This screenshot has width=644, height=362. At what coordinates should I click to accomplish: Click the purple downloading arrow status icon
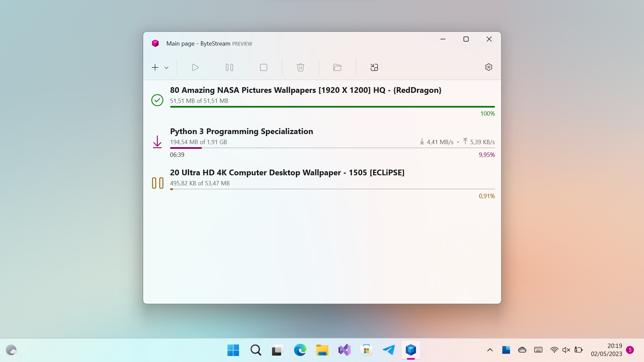157,142
